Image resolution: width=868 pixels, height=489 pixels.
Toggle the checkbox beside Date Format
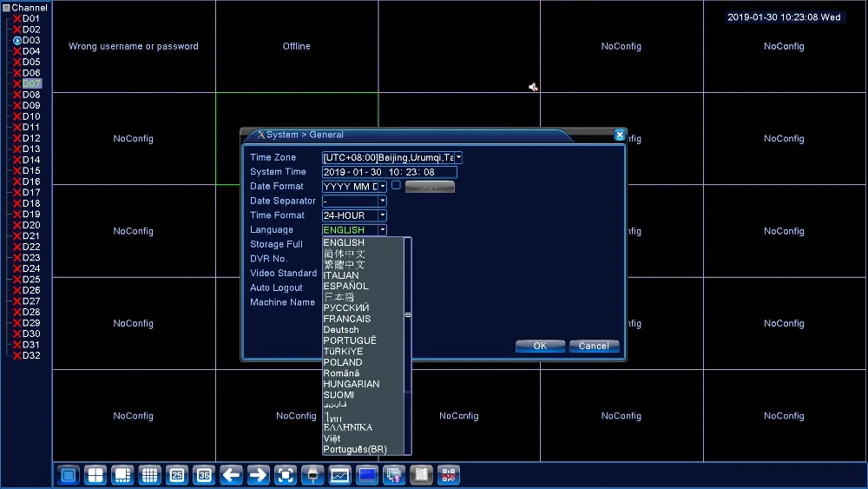click(396, 186)
